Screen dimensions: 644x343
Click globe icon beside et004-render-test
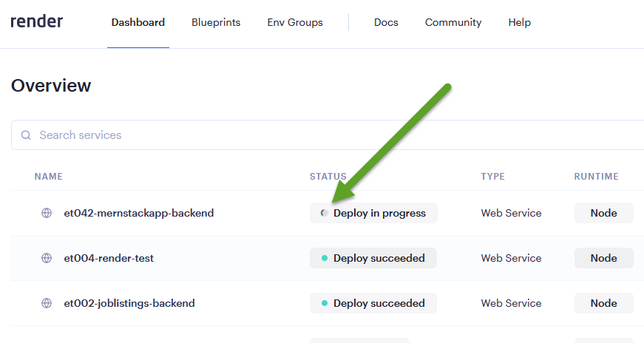point(47,258)
